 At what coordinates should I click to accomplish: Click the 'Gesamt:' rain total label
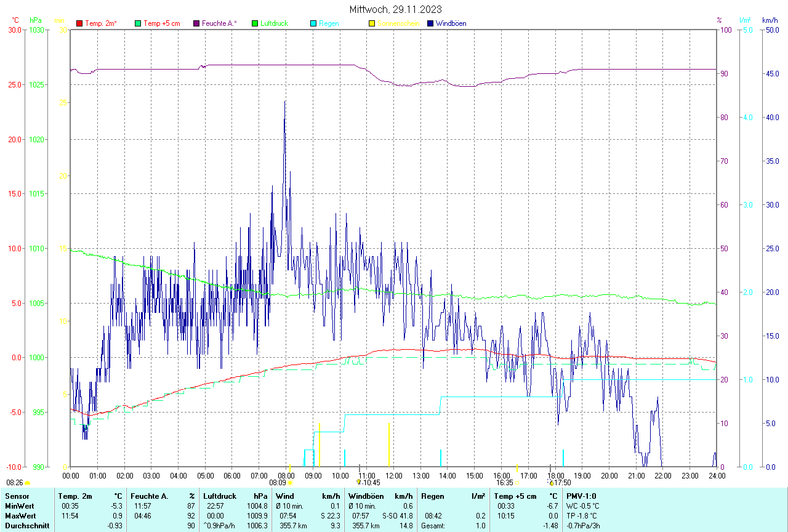[433, 526]
